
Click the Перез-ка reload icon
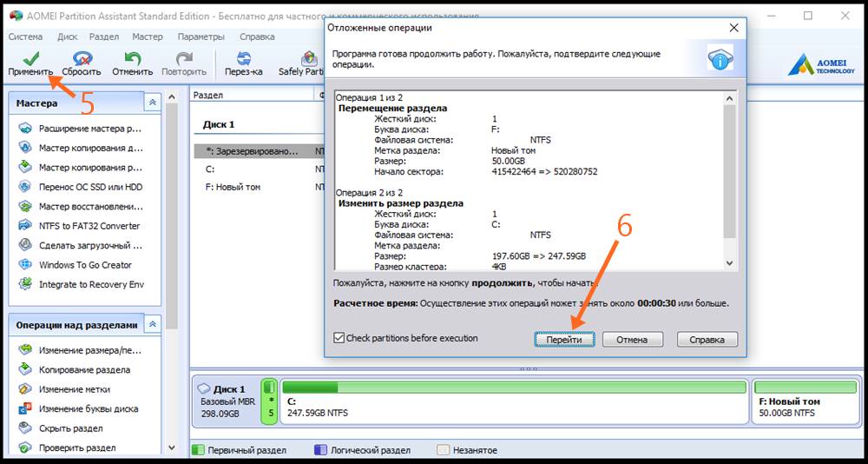[244, 57]
